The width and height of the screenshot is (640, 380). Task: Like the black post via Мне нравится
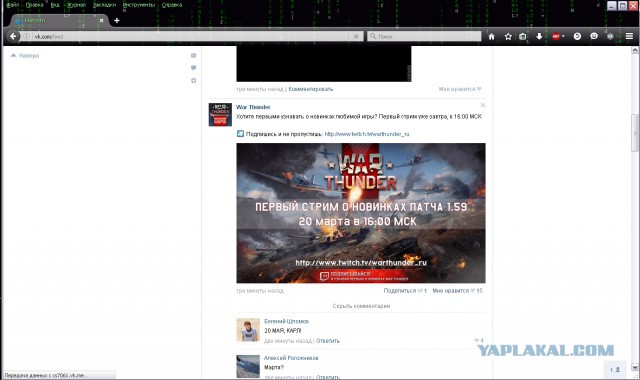pos(460,89)
